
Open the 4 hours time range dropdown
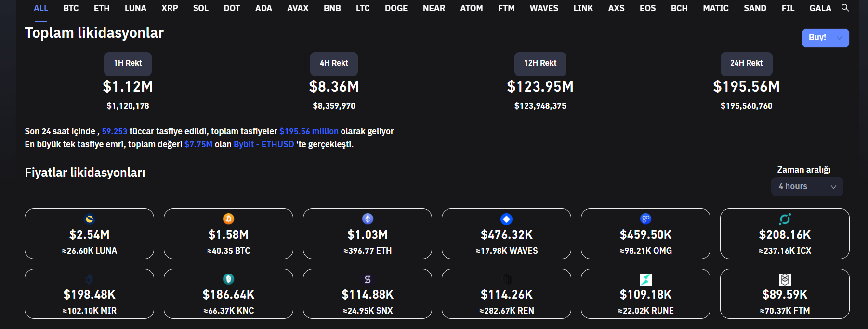point(807,187)
